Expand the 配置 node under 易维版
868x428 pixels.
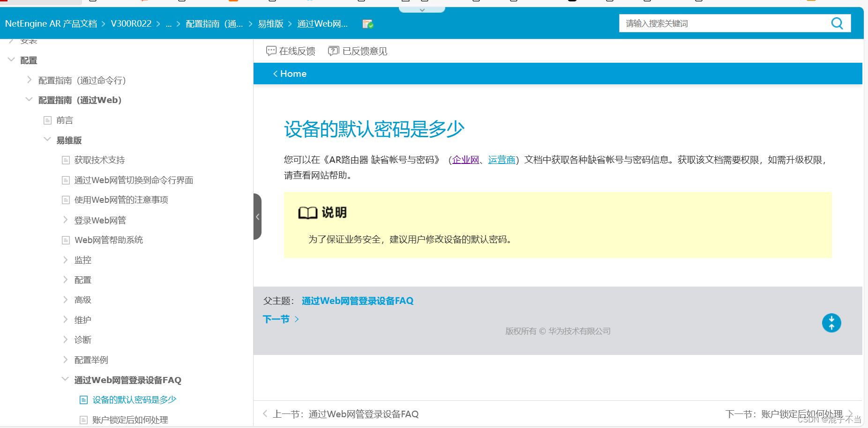pos(66,280)
